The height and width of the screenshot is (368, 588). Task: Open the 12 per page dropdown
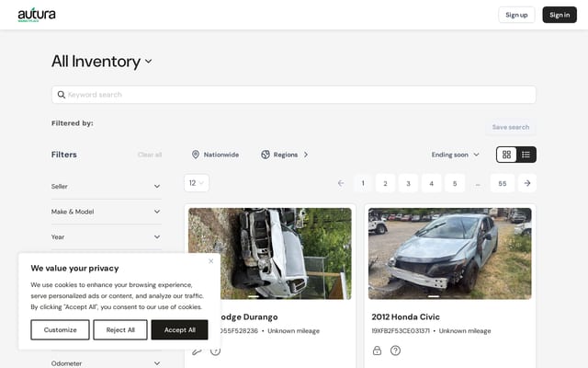click(x=197, y=183)
